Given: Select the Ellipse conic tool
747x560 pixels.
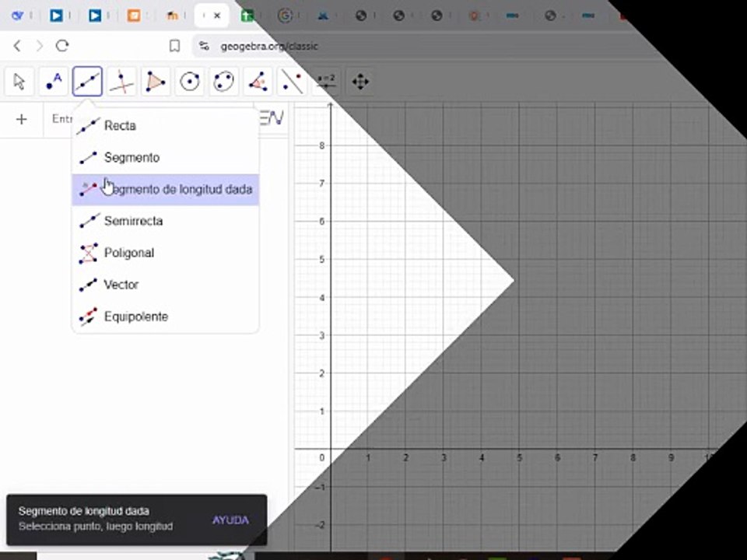Looking at the screenshot, I should [223, 82].
